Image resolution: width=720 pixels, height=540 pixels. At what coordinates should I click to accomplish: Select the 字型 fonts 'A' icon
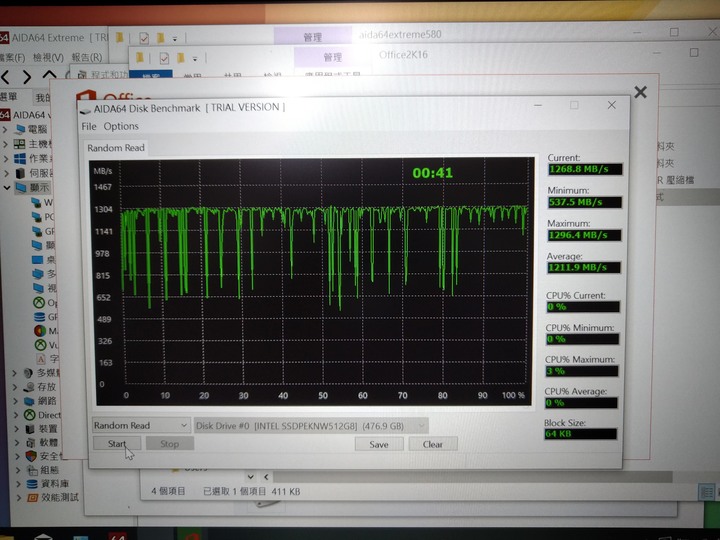point(41,359)
